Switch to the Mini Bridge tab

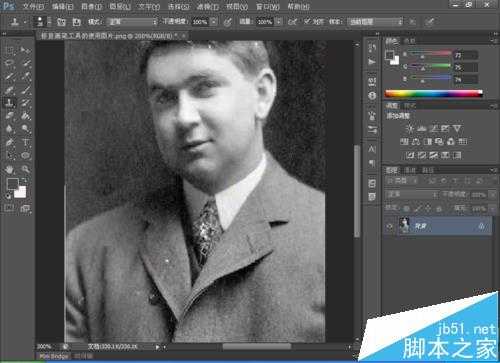(54, 356)
